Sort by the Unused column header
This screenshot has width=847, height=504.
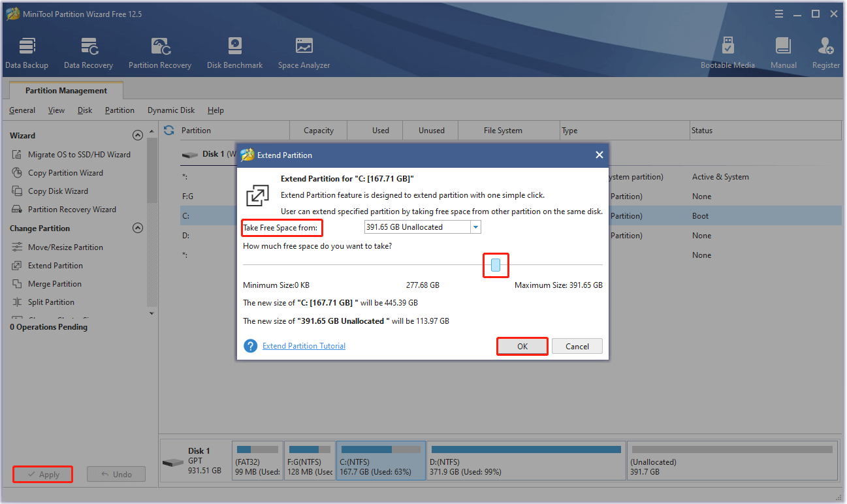(431, 131)
